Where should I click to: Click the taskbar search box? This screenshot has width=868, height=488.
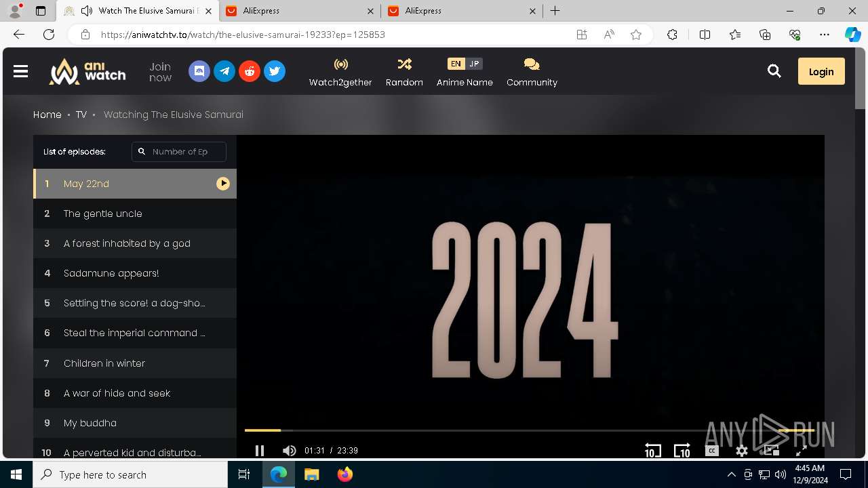tap(130, 474)
